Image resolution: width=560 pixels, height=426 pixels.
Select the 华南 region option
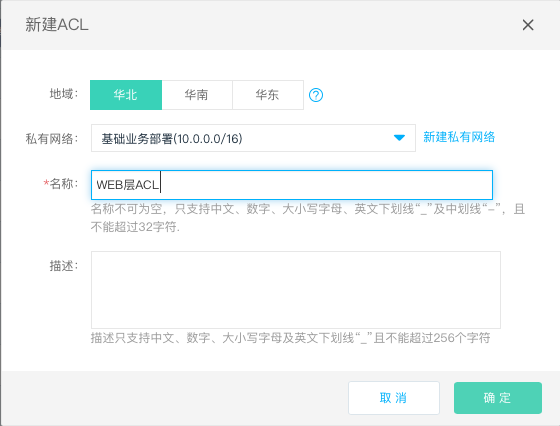point(197,95)
